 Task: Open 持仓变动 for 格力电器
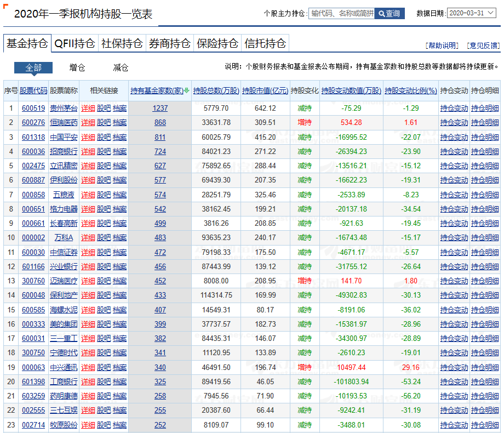click(x=454, y=209)
